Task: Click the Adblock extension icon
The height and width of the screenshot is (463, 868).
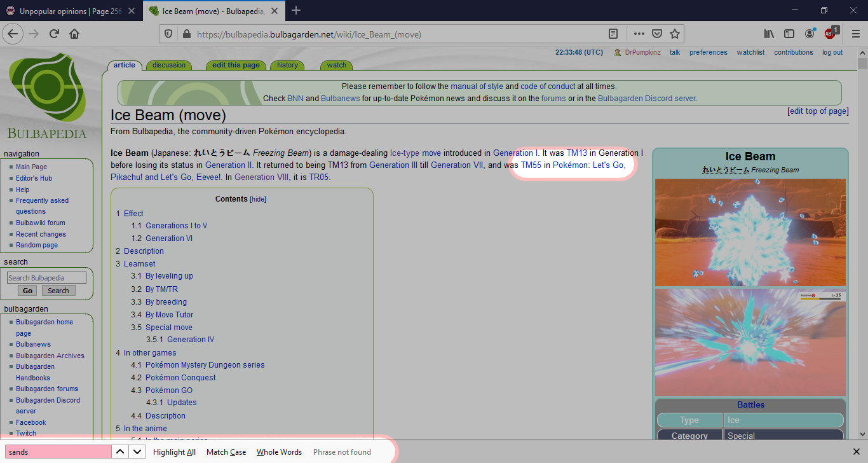Action: pos(830,34)
